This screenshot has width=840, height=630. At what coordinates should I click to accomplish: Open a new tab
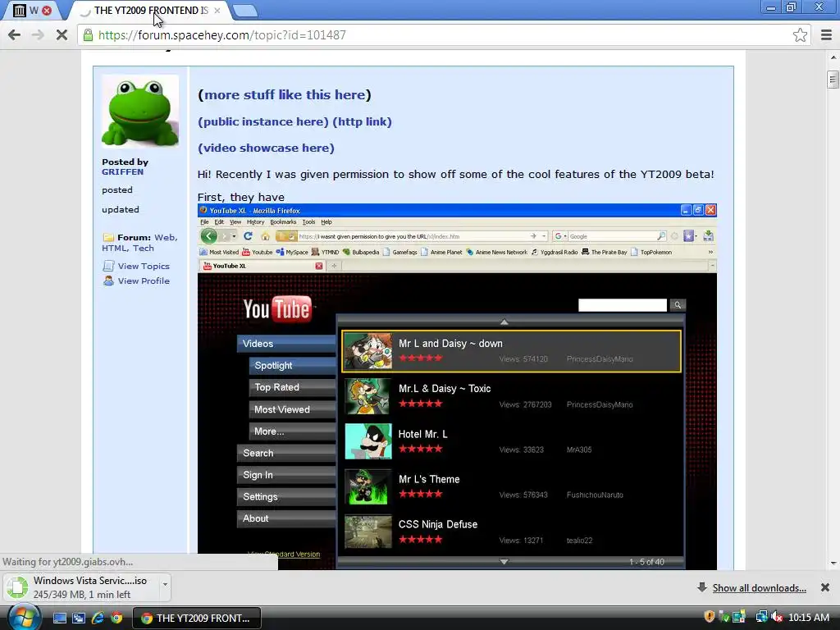(245, 11)
